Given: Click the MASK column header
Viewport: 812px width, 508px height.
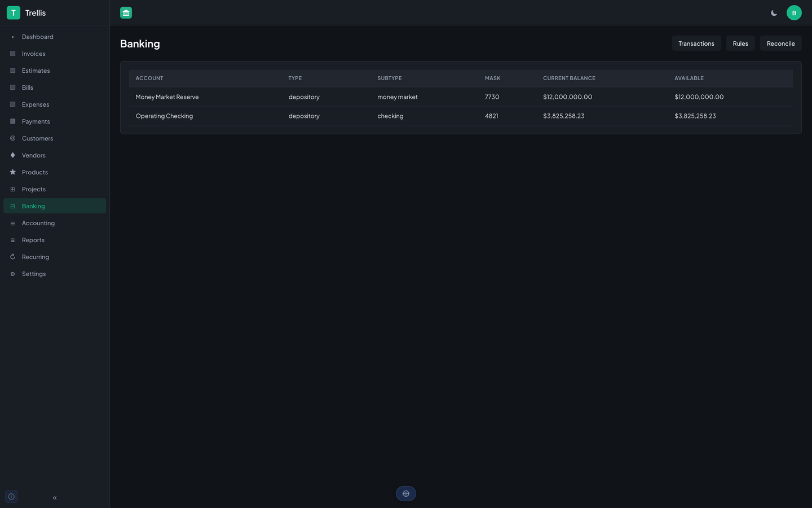Looking at the screenshot, I should coord(493,78).
